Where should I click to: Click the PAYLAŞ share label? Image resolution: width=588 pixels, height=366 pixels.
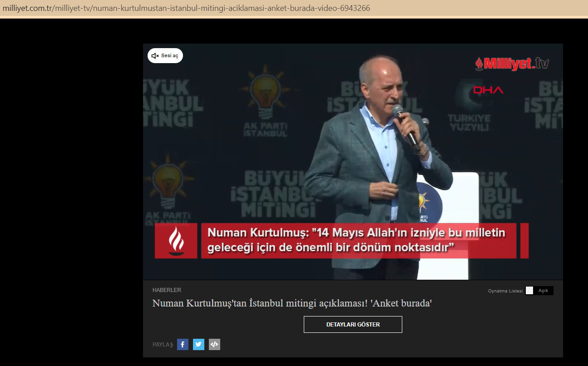163,345
